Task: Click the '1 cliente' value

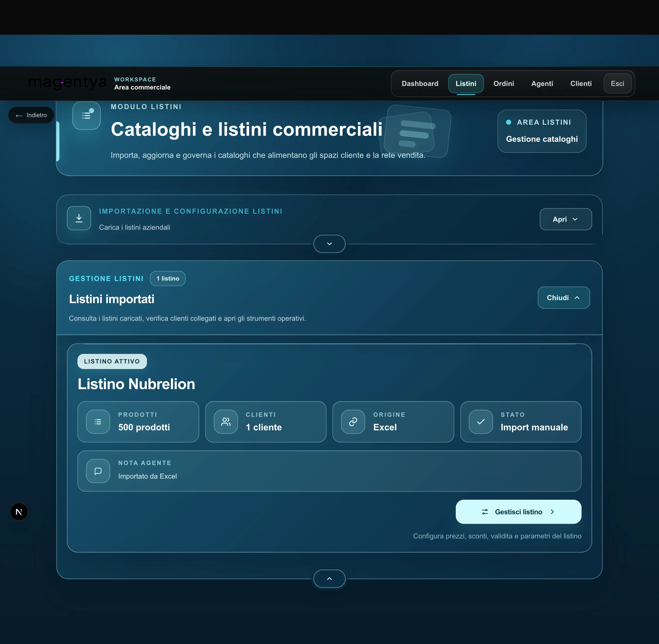Action: pos(264,427)
